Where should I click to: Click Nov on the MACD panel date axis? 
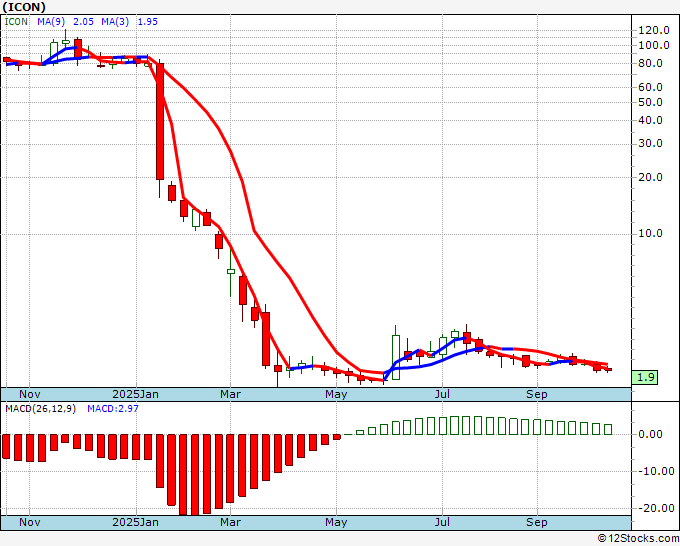coord(29,522)
